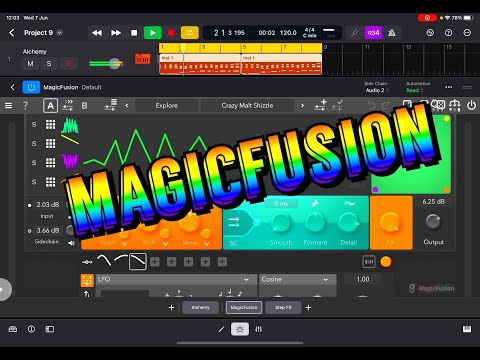Switch to the Alchemy plug-in tab
The width and height of the screenshot is (480, 360).
click(x=201, y=307)
